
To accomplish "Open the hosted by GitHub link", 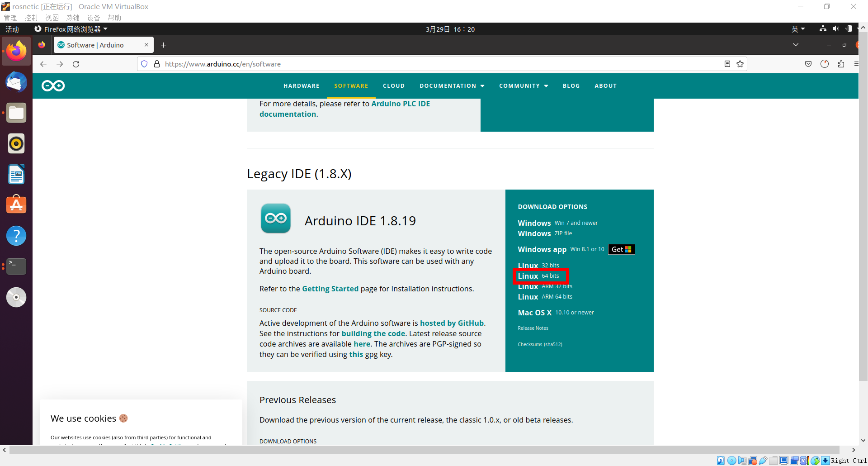I will (452, 323).
